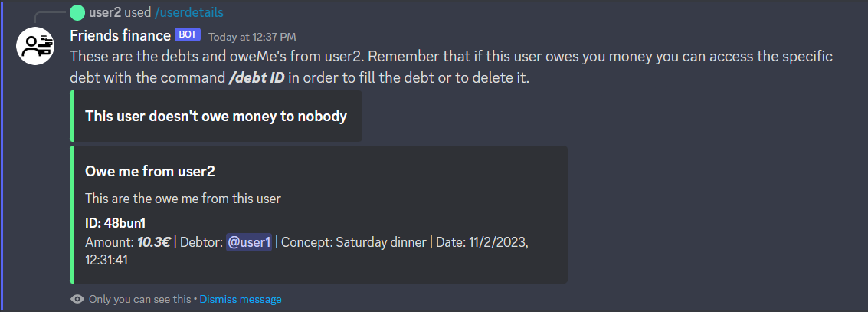The height and width of the screenshot is (312, 868).
Task: Click the small green user2 avatar
Action: click(77, 12)
